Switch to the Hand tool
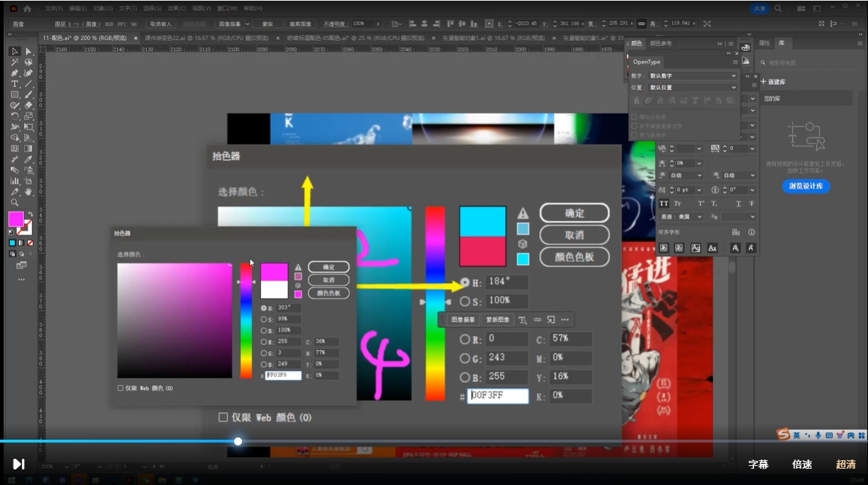The height and width of the screenshot is (485, 868). pos(29,191)
